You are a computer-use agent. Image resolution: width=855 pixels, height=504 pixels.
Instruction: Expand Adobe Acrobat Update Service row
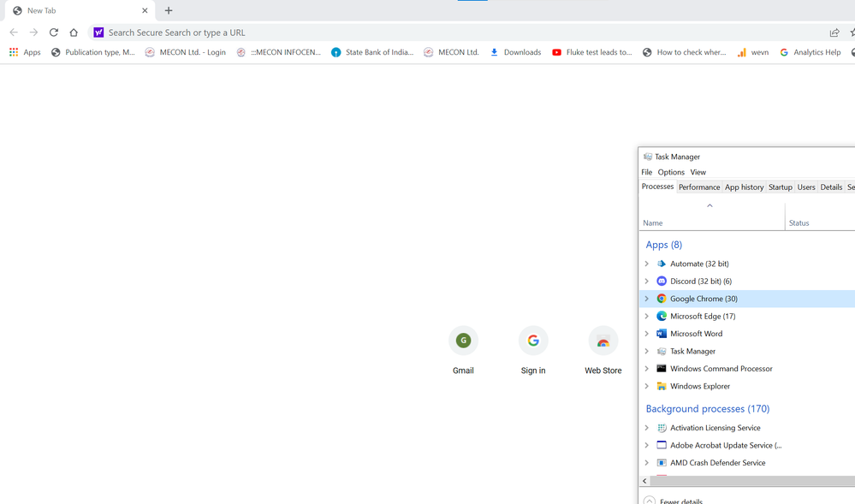[647, 445]
